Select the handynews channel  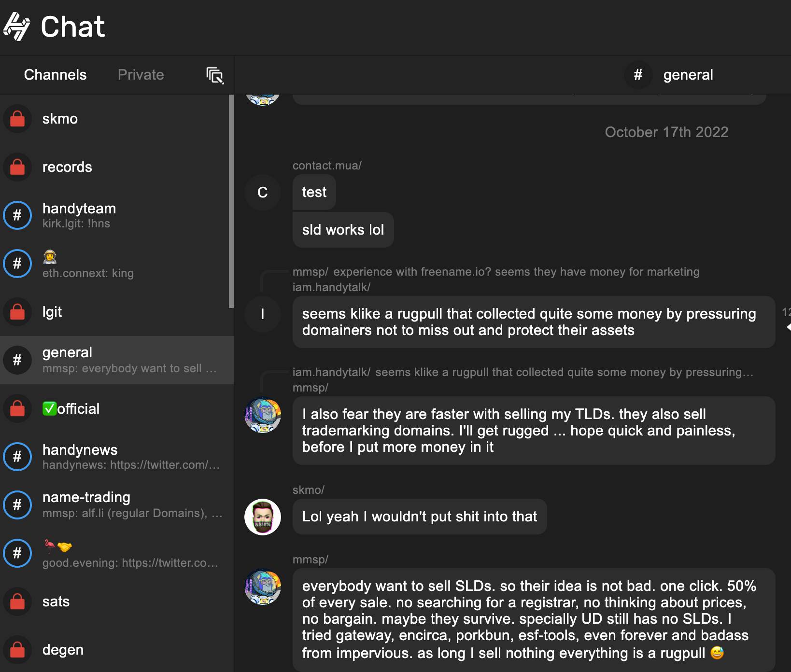(117, 457)
